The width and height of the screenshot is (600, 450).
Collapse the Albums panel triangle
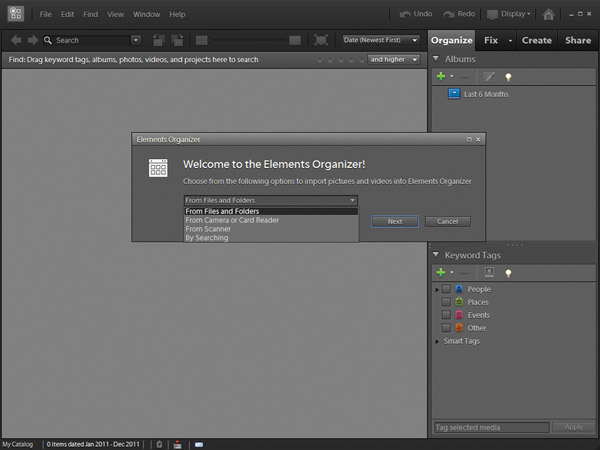(x=435, y=59)
